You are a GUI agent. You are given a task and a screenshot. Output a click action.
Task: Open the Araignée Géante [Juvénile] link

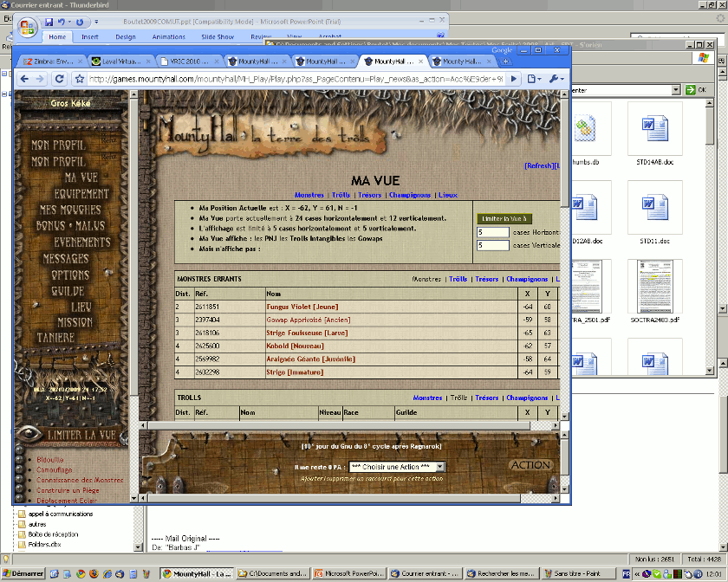(310, 359)
